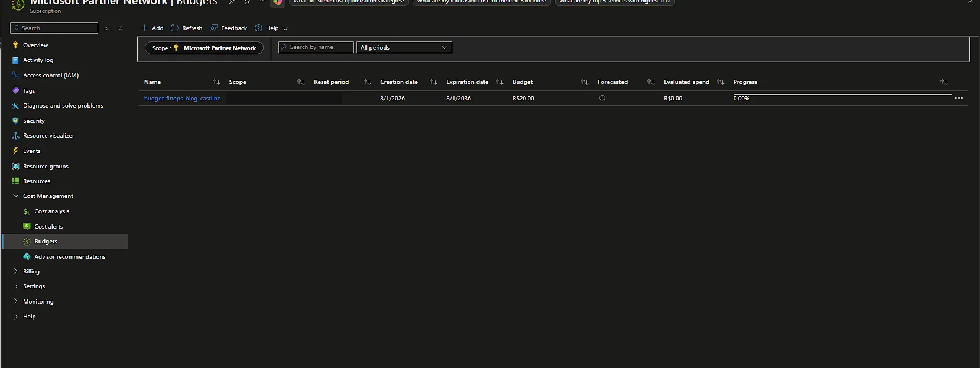Click the Name column header
980x368 pixels.
[x=152, y=82]
